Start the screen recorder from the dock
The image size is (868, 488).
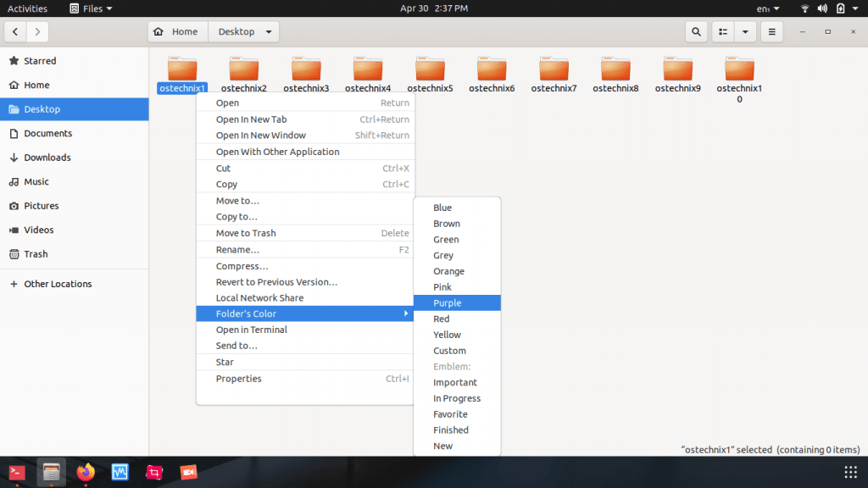(x=188, y=472)
